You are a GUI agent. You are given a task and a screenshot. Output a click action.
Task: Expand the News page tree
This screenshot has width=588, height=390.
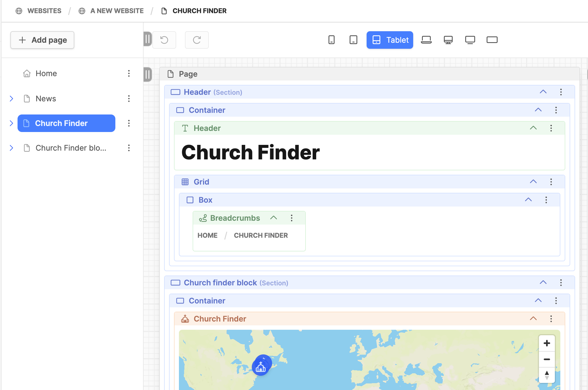click(x=12, y=99)
